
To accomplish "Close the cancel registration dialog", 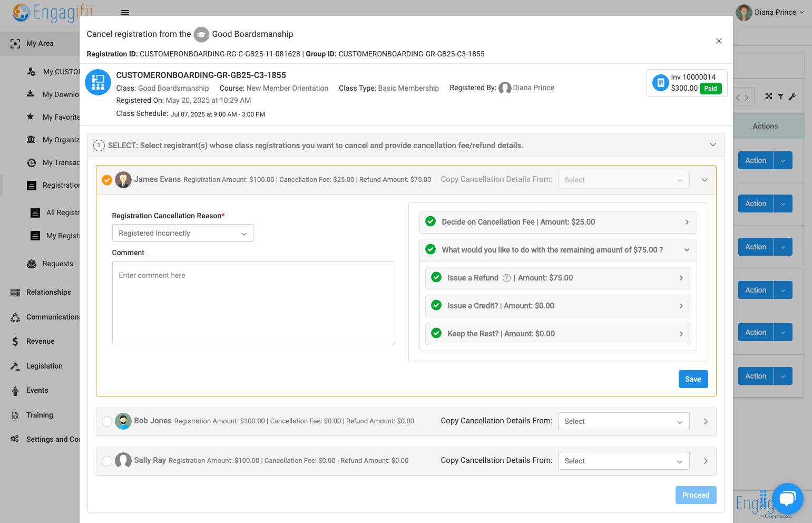I will [719, 41].
